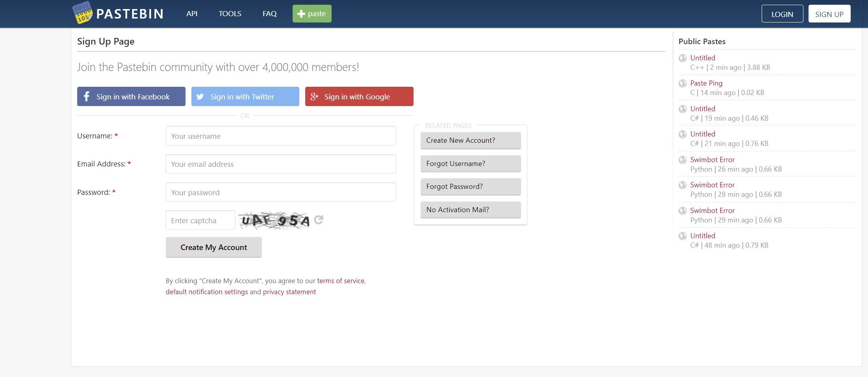Click the globe icon next to the 48 min ago Untitled paste
The image size is (868, 377).
point(683,236)
